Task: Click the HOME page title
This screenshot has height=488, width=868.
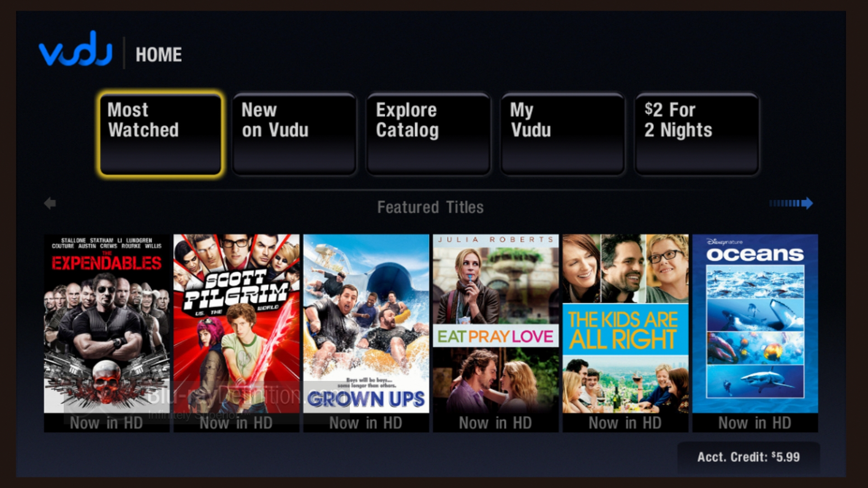Action: pos(159,55)
